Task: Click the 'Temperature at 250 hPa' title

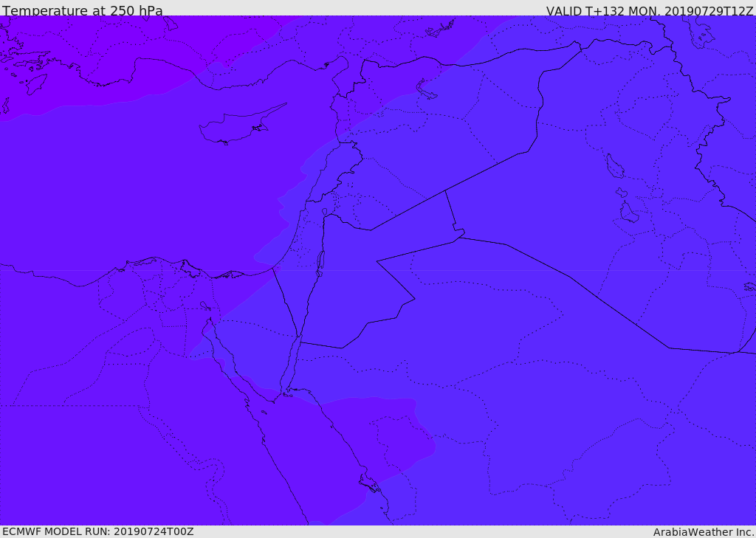Action: tap(83, 10)
